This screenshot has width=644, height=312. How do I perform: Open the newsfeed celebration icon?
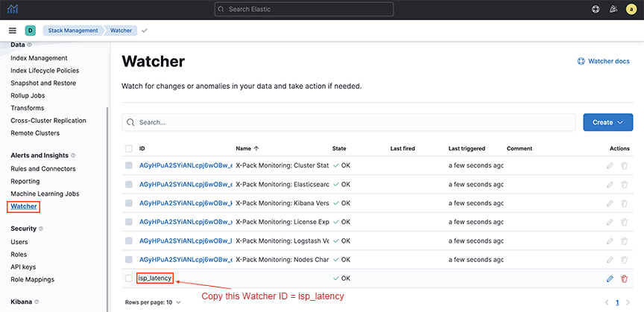[613, 9]
